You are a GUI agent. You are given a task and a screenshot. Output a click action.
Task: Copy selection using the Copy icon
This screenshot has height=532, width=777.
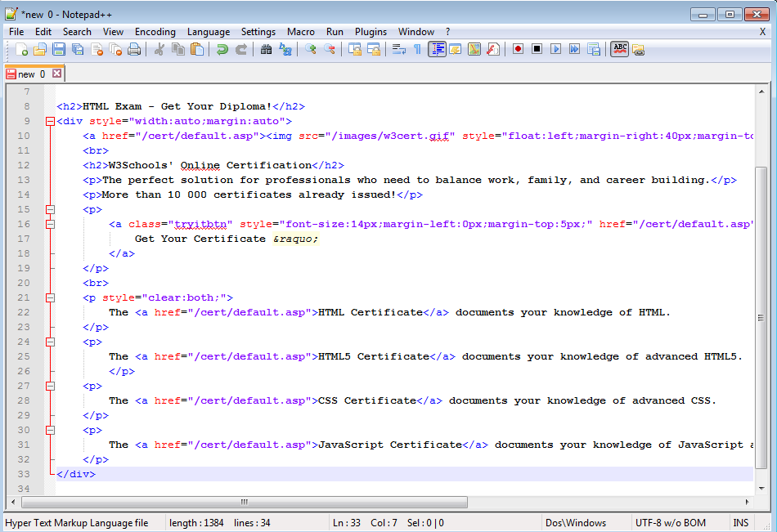(178, 49)
